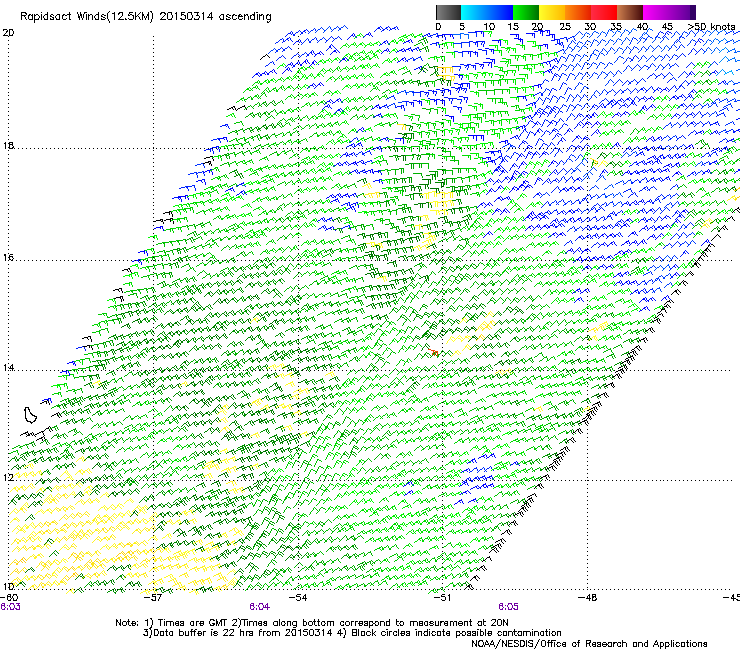Screen dimensions: 740x650
Task: Click the 'NOAA/NESDIS/Office of Research and Applications' credit
Action: pyautogui.click(x=589, y=644)
